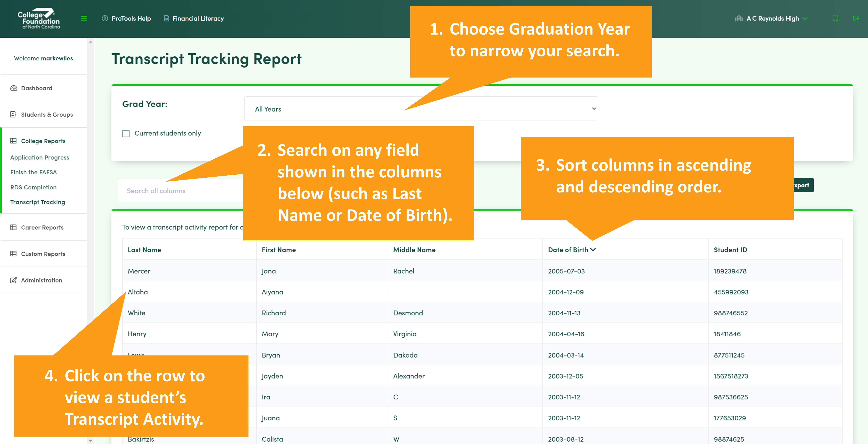The height and width of the screenshot is (444, 868).
Task: Click the Administration edit icon
Action: pyautogui.click(x=13, y=280)
